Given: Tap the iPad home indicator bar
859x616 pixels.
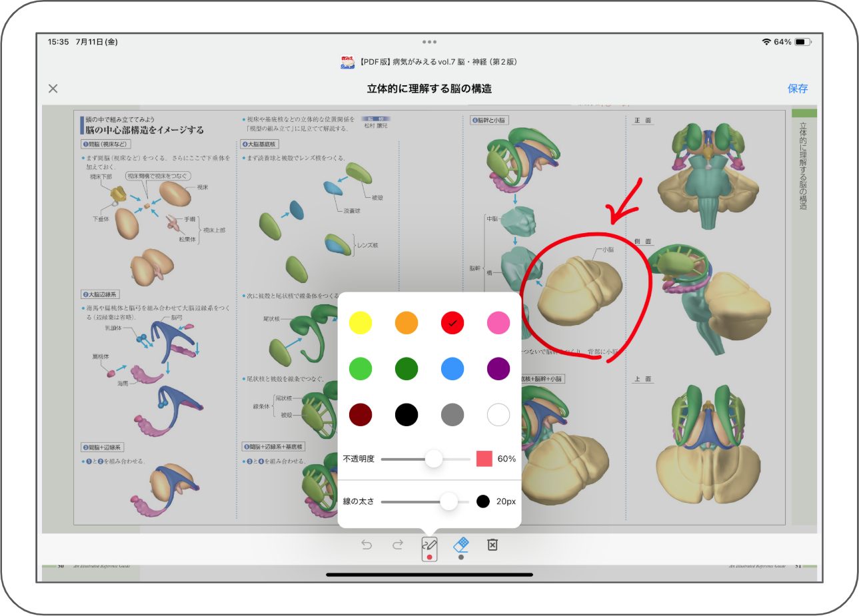Looking at the screenshot, I should tap(429, 574).
